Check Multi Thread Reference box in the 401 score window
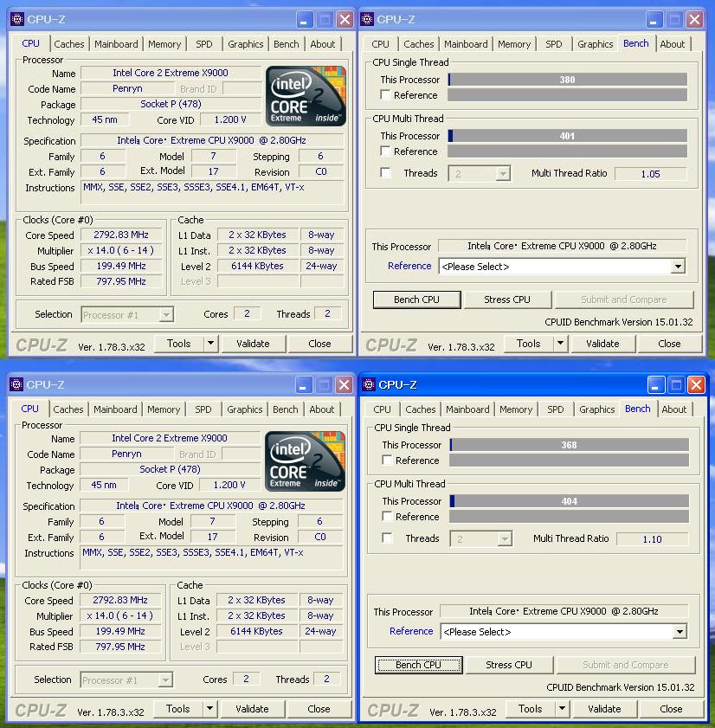The image size is (715, 728). pos(385,151)
